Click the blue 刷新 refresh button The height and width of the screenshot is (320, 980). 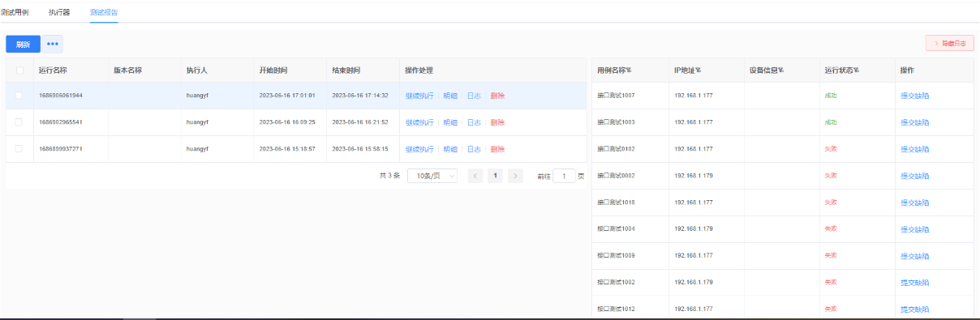tap(23, 45)
